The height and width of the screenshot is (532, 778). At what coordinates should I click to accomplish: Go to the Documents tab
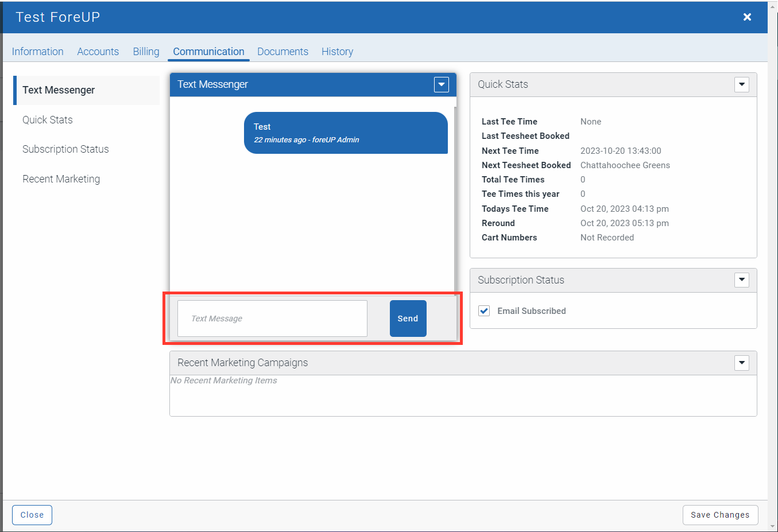click(x=282, y=52)
